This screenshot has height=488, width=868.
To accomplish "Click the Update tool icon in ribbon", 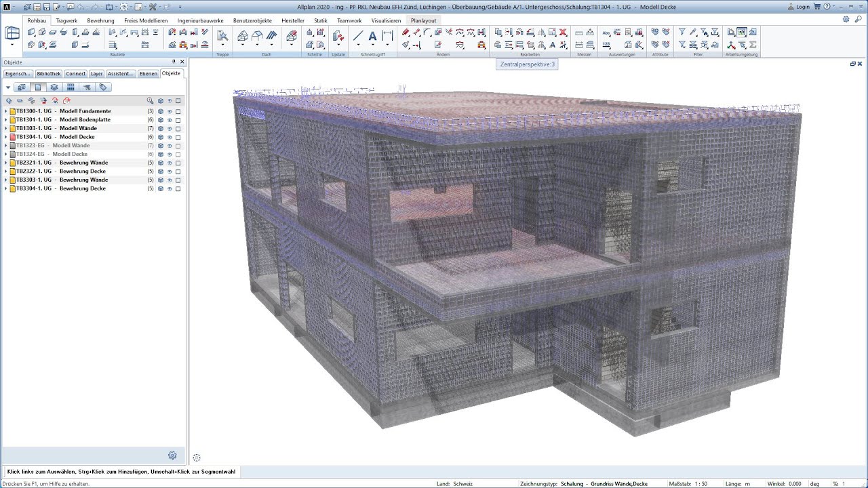I will (338, 36).
